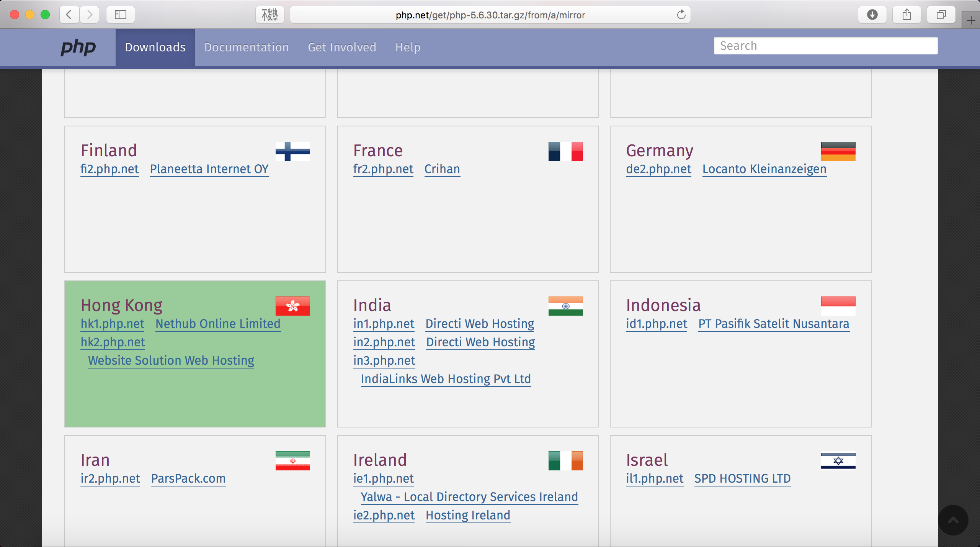Open the Share icon in Safari toolbar
This screenshot has height=547, width=980.
(906, 15)
